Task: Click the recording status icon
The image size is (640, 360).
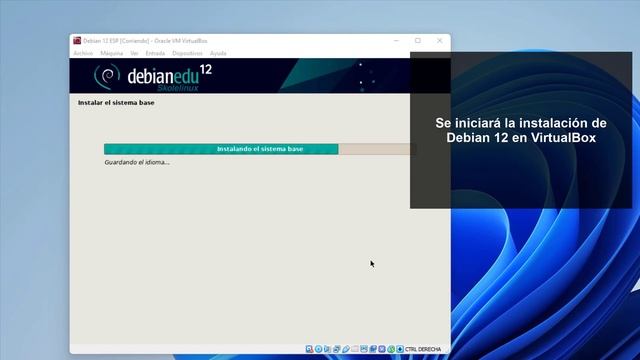Action: [x=373, y=349]
